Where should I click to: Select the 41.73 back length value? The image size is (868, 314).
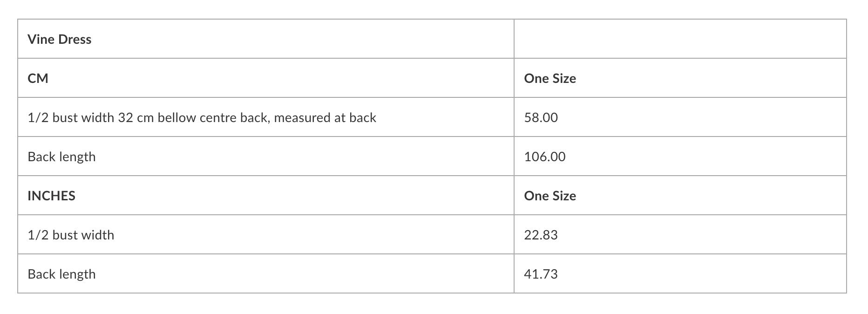[x=541, y=274]
